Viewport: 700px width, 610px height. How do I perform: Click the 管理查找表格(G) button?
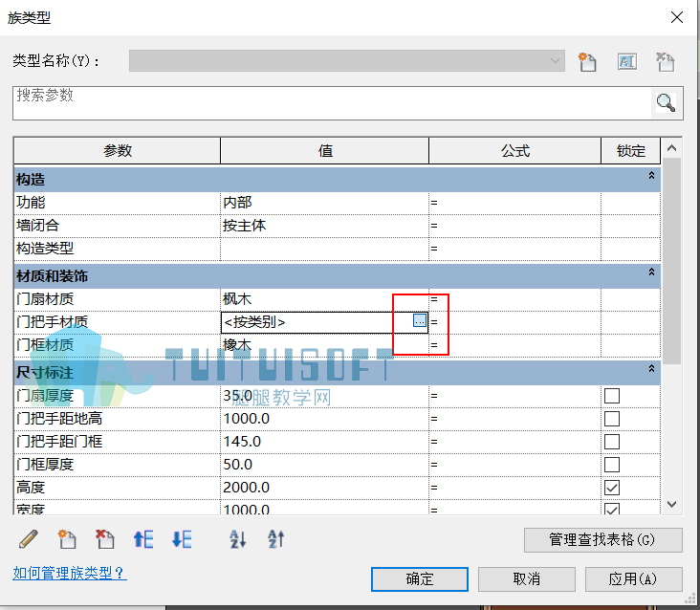click(x=603, y=540)
